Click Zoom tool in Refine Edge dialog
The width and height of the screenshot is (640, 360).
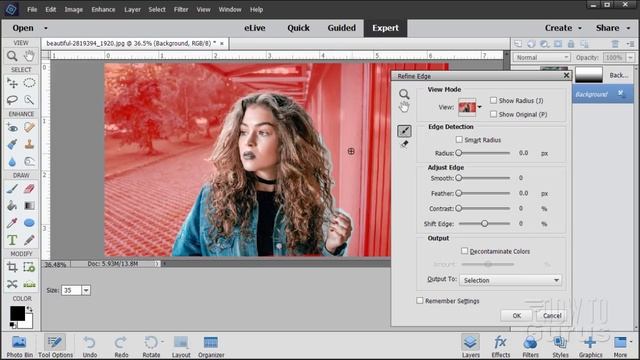pos(404,94)
